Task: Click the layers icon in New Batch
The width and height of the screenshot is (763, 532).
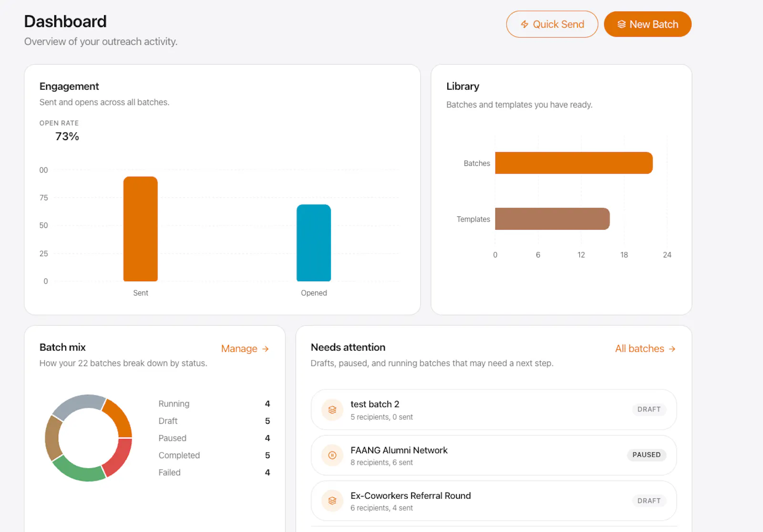Action: point(621,24)
